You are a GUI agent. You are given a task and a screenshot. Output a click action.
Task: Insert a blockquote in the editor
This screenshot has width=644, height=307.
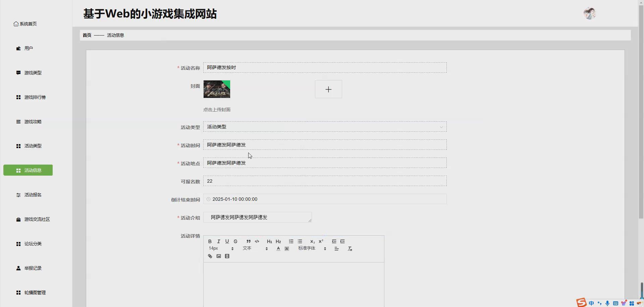(248, 241)
